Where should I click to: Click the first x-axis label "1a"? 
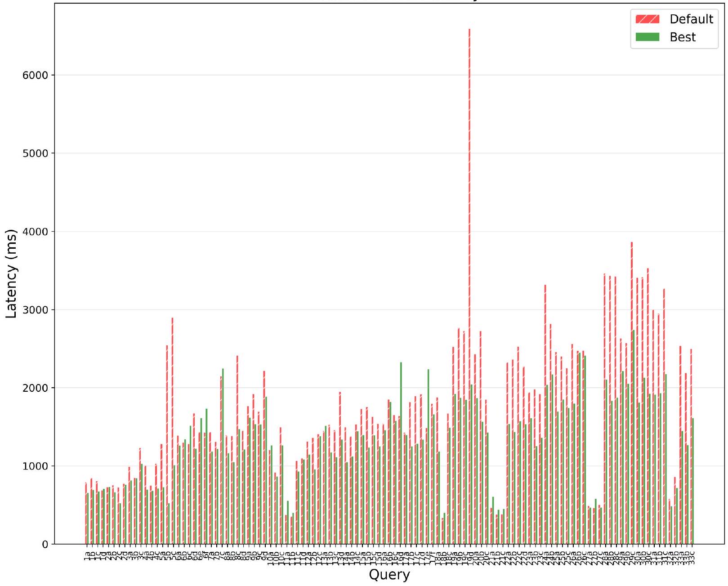[86, 554]
